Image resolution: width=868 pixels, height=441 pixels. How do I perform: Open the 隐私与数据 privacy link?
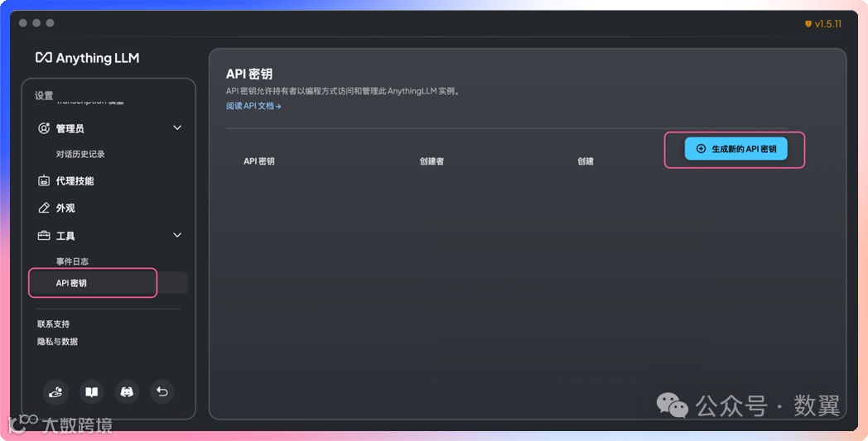click(57, 342)
